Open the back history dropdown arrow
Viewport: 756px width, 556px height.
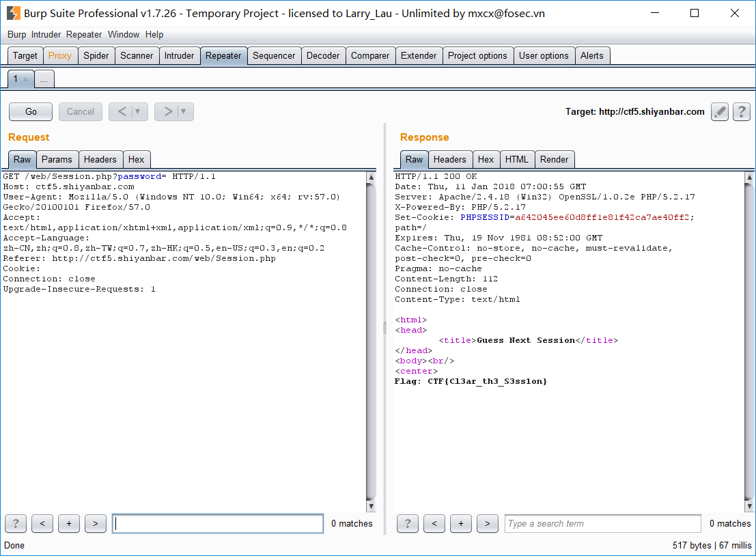tap(138, 112)
